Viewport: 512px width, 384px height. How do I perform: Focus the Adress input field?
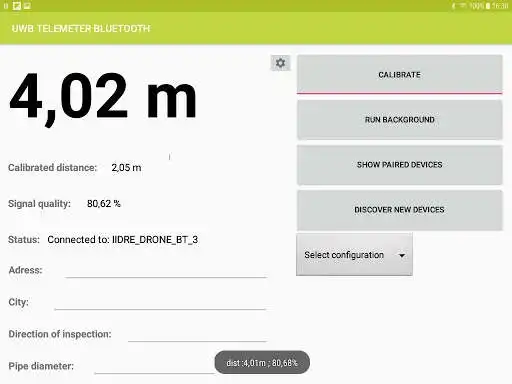166,270
